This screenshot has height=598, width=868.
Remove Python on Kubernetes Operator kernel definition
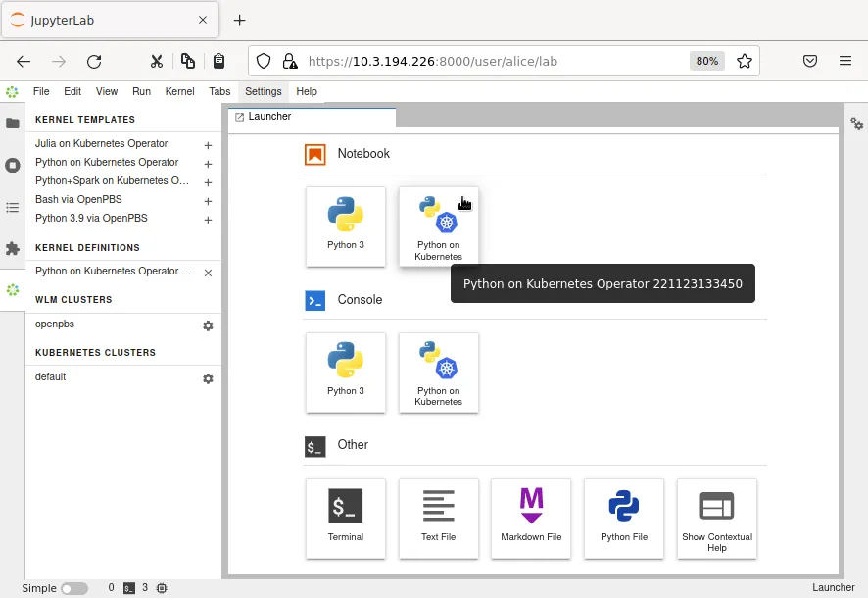click(208, 273)
